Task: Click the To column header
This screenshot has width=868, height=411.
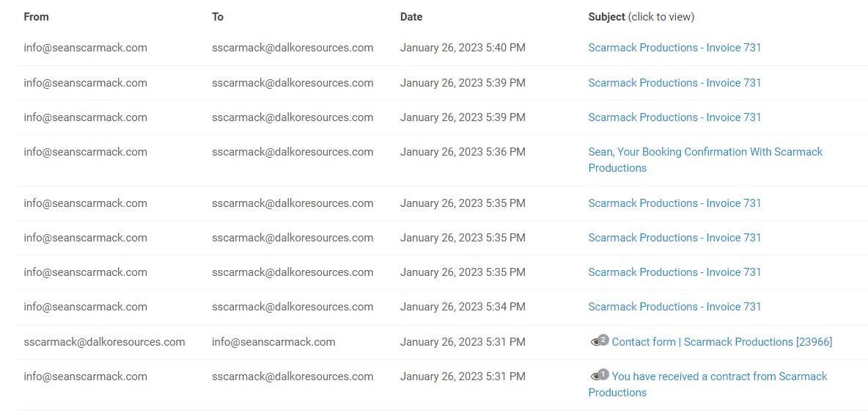Action: [218, 17]
